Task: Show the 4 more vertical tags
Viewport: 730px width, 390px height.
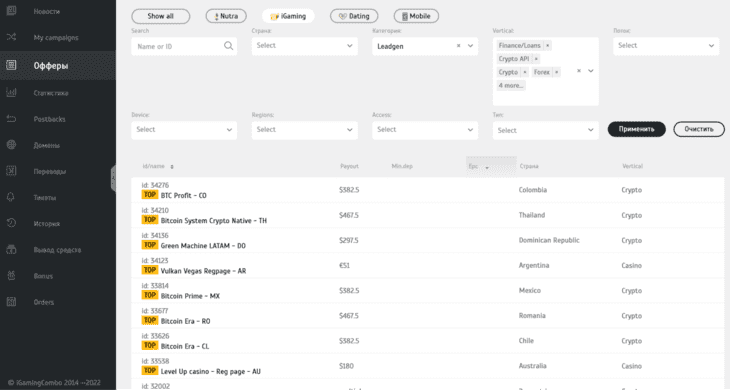Action: point(511,85)
